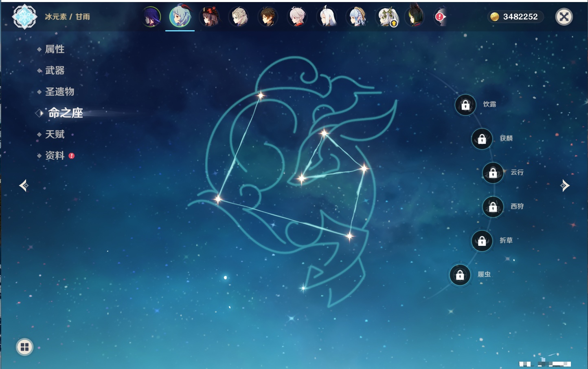Open the grid menu button at bottom left
This screenshot has width=588, height=369.
[x=24, y=347]
